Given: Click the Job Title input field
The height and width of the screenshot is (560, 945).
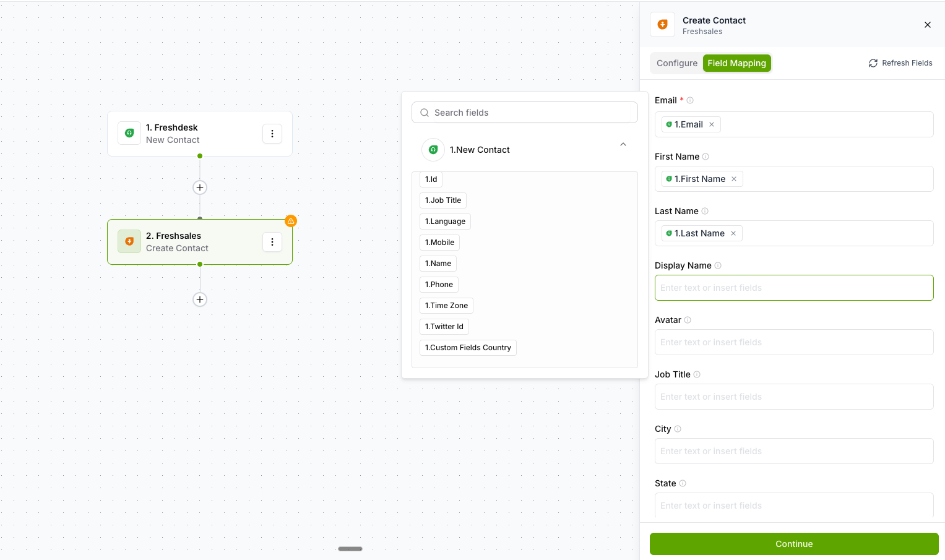Looking at the screenshot, I should [x=794, y=397].
